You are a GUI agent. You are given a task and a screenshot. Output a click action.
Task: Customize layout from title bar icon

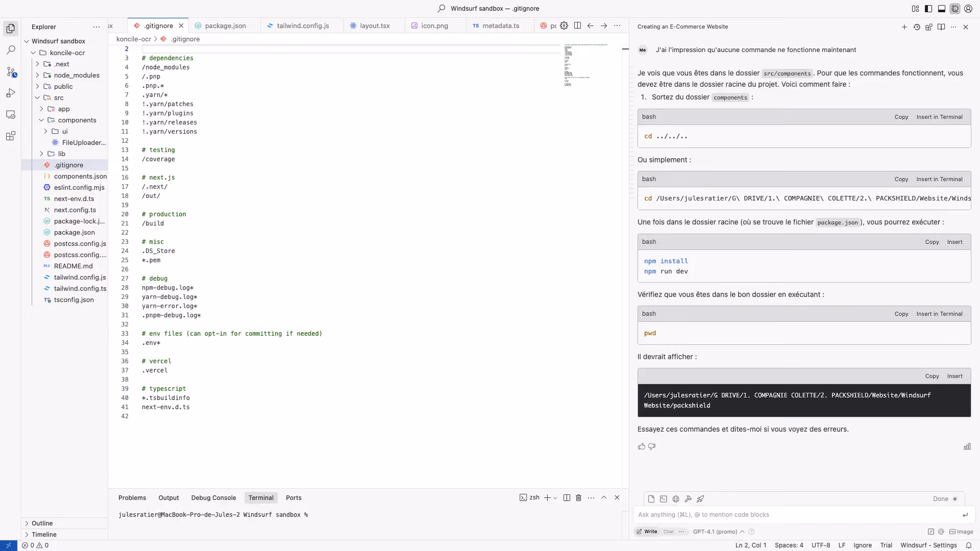coord(915,9)
